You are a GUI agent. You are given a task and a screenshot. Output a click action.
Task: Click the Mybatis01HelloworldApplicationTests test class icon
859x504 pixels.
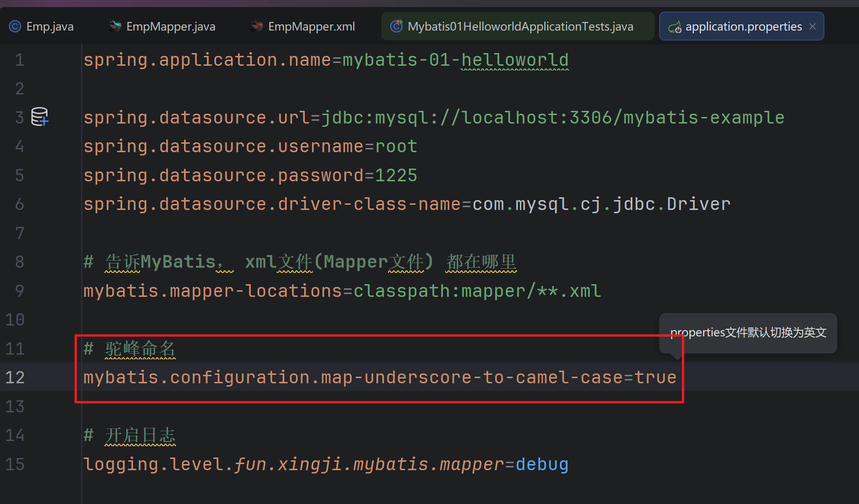click(x=396, y=26)
